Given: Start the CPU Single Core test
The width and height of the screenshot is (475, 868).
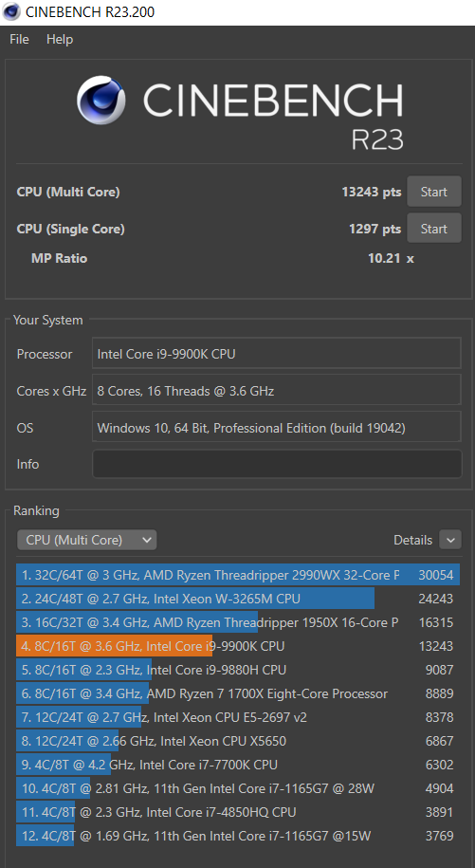Looking at the screenshot, I should [434, 229].
